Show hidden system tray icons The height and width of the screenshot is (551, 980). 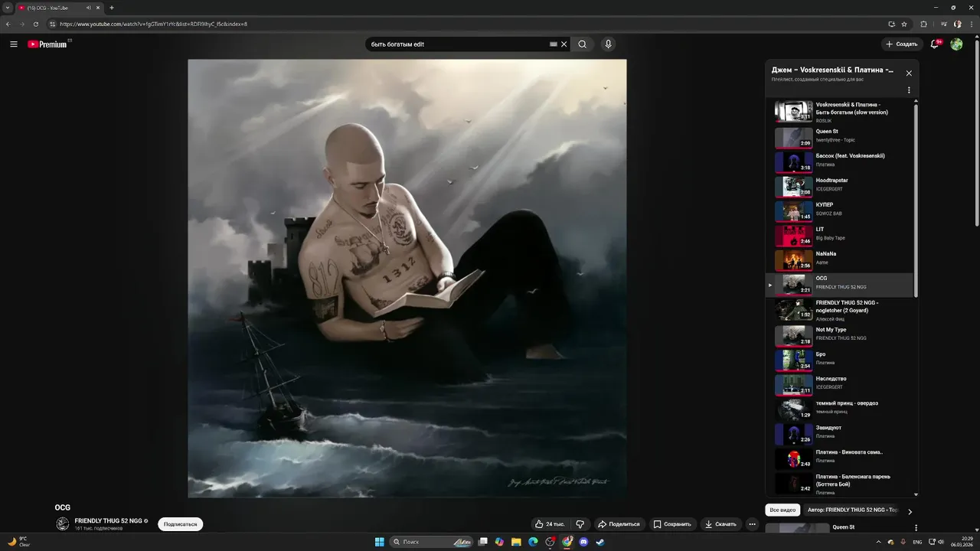tap(878, 542)
